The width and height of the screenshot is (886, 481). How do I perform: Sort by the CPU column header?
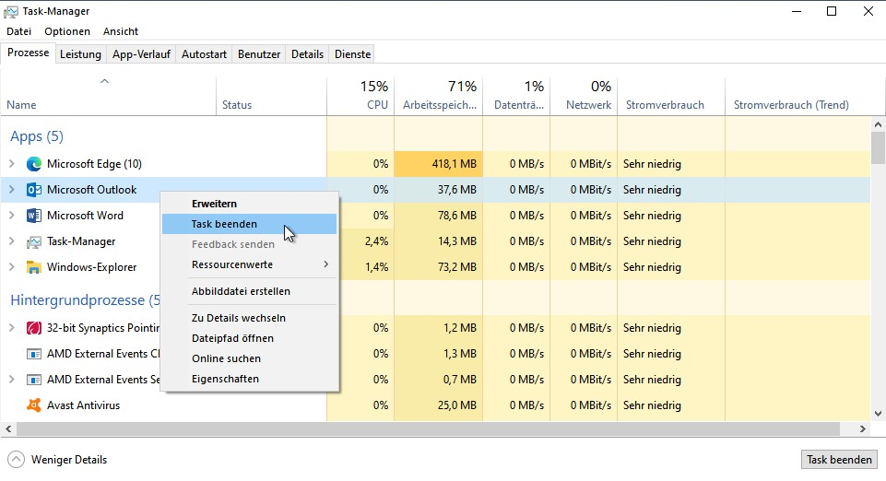point(361,96)
